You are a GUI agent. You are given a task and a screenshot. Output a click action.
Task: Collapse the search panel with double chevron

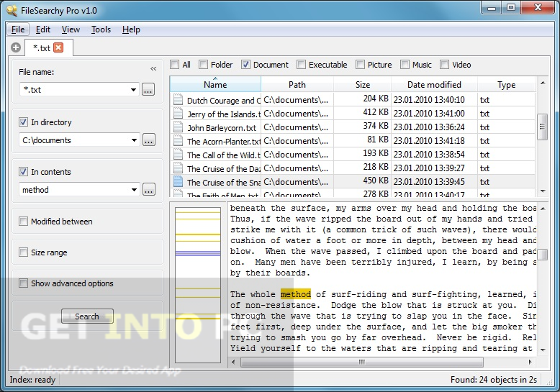153,68
